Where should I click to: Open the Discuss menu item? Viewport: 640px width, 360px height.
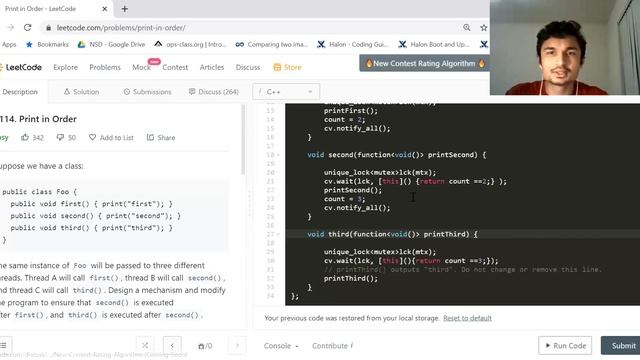[248, 67]
